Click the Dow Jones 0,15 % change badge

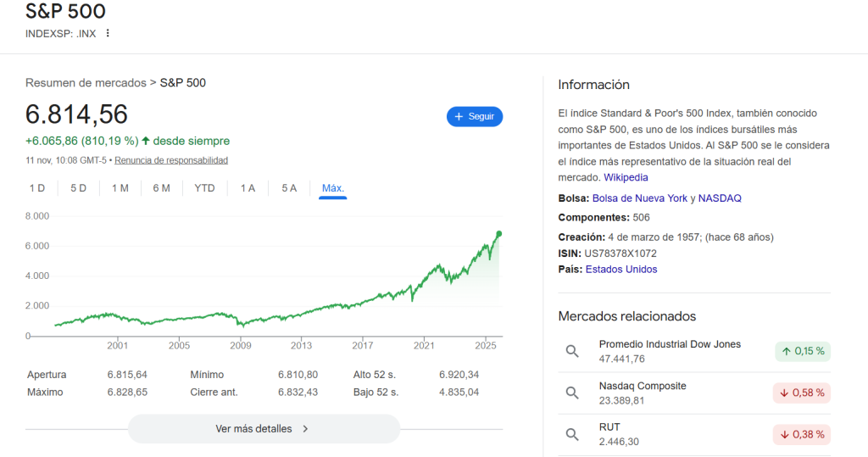click(802, 351)
